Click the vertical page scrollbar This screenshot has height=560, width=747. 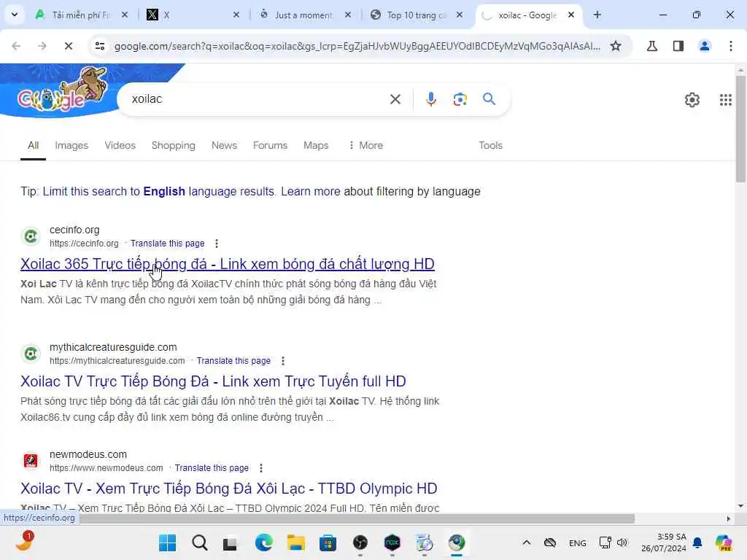pyautogui.click(x=740, y=128)
